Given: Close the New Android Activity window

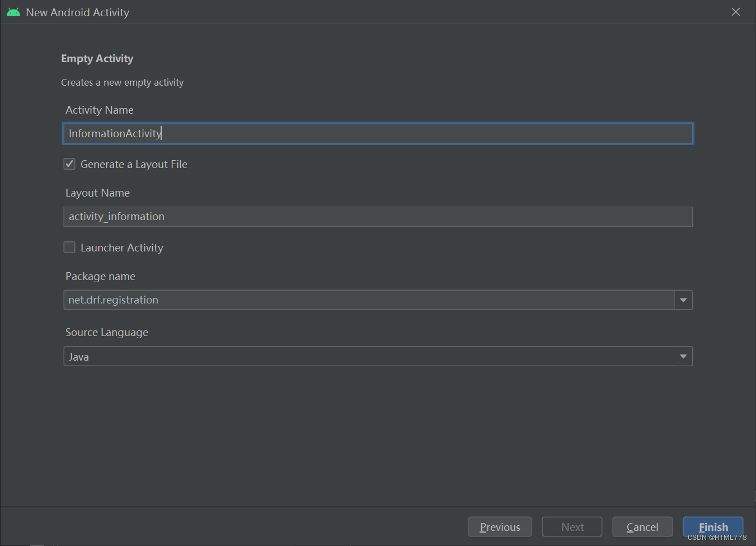Looking at the screenshot, I should pyautogui.click(x=736, y=12).
